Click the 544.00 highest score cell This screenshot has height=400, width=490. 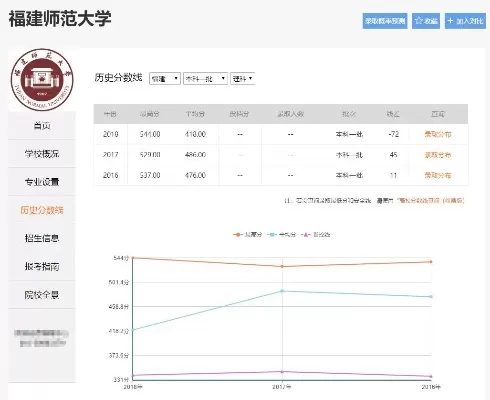pyautogui.click(x=150, y=134)
